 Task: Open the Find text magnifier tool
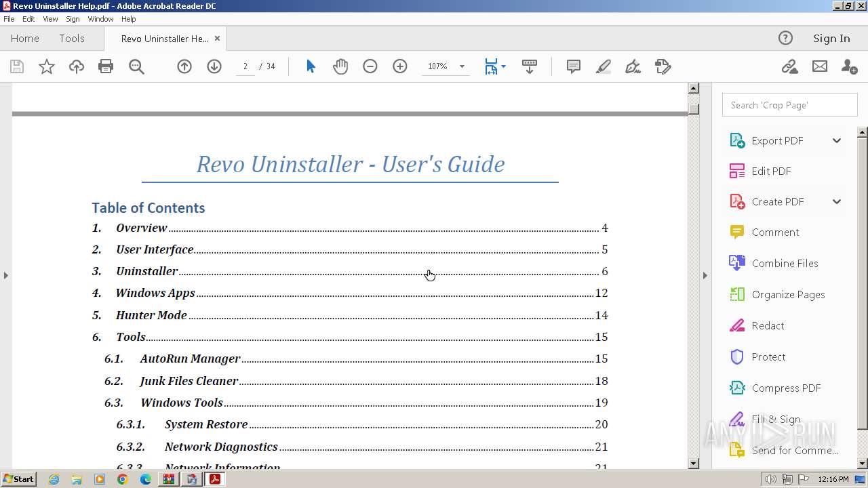point(136,66)
